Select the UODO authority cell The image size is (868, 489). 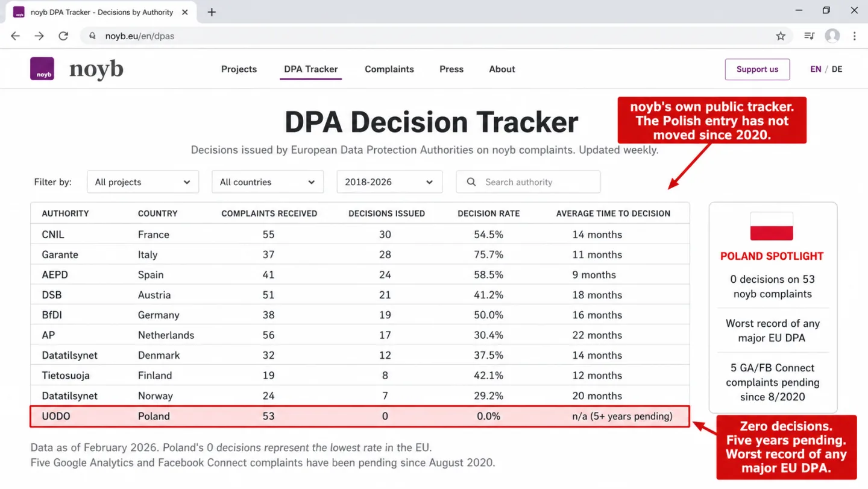tap(56, 416)
